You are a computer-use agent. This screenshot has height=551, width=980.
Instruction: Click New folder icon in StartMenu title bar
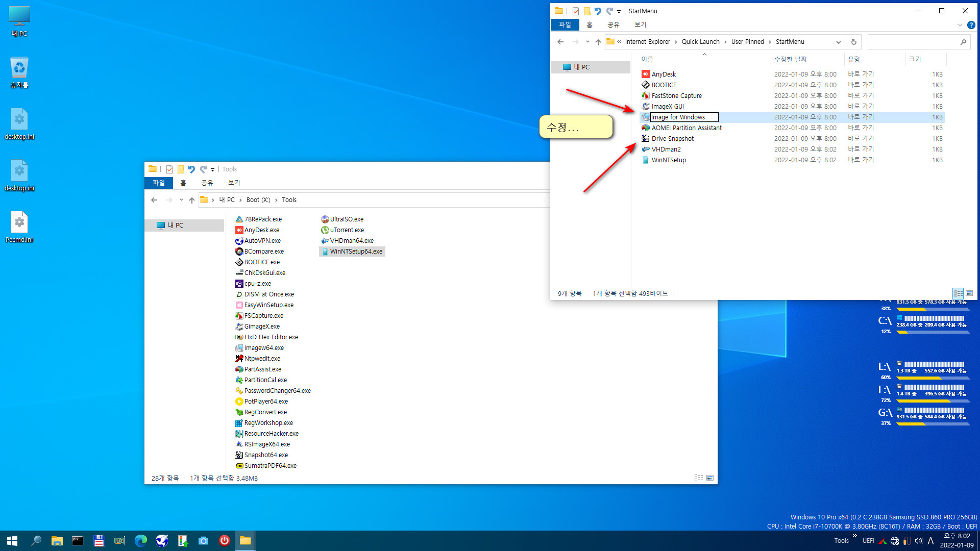pos(587,11)
